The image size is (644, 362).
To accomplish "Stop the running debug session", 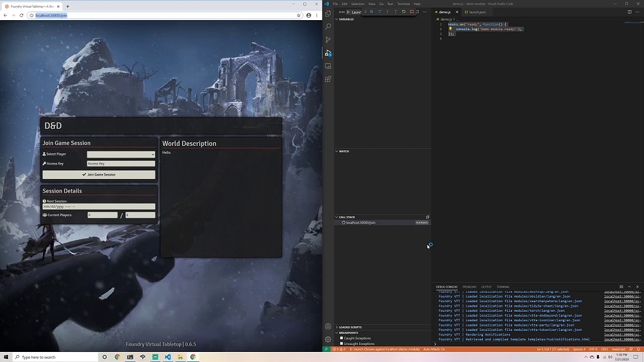I will (411, 11).
